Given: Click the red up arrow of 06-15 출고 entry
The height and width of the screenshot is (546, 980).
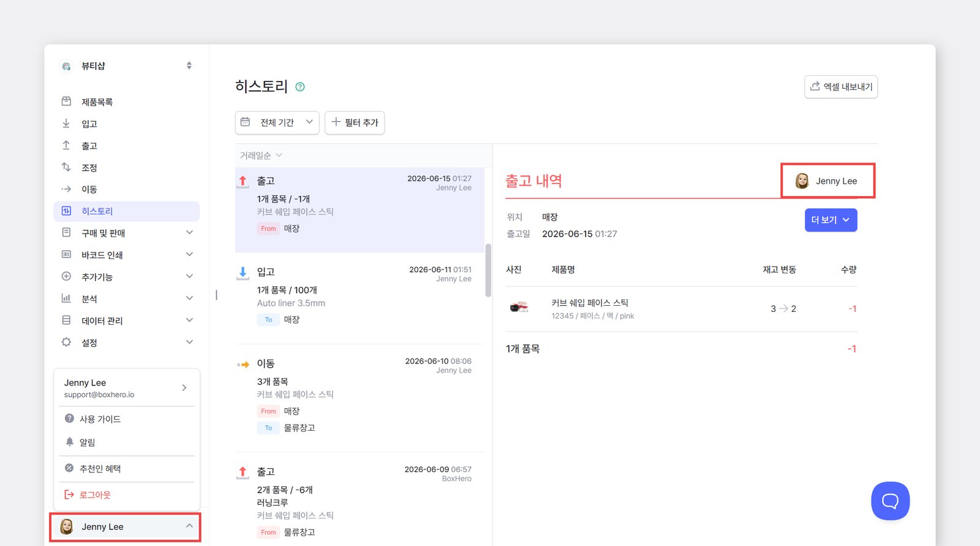Looking at the screenshot, I should (243, 181).
